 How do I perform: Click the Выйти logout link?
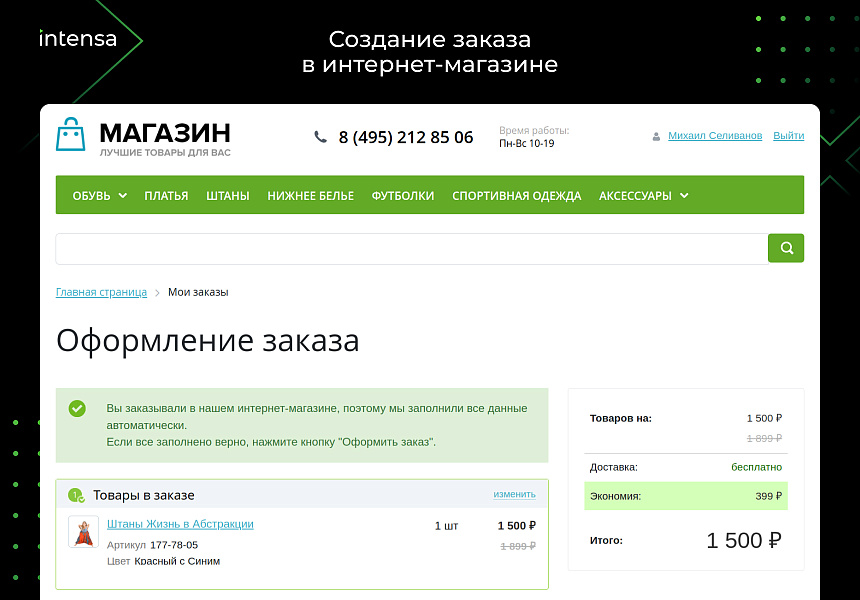pos(788,135)
